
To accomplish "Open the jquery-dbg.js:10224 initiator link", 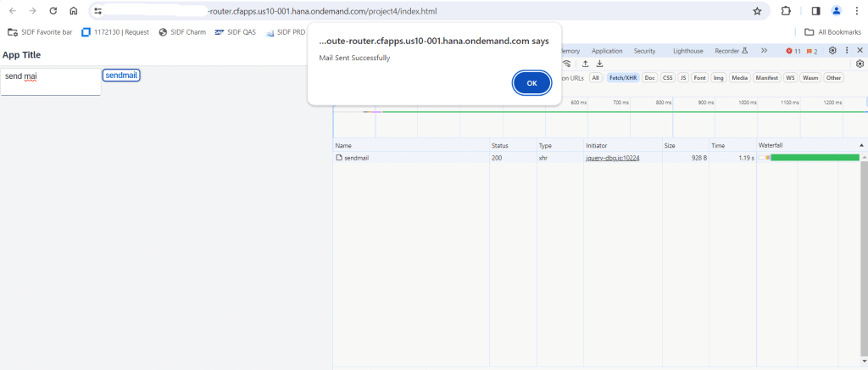I will click(x=612, y=158).
